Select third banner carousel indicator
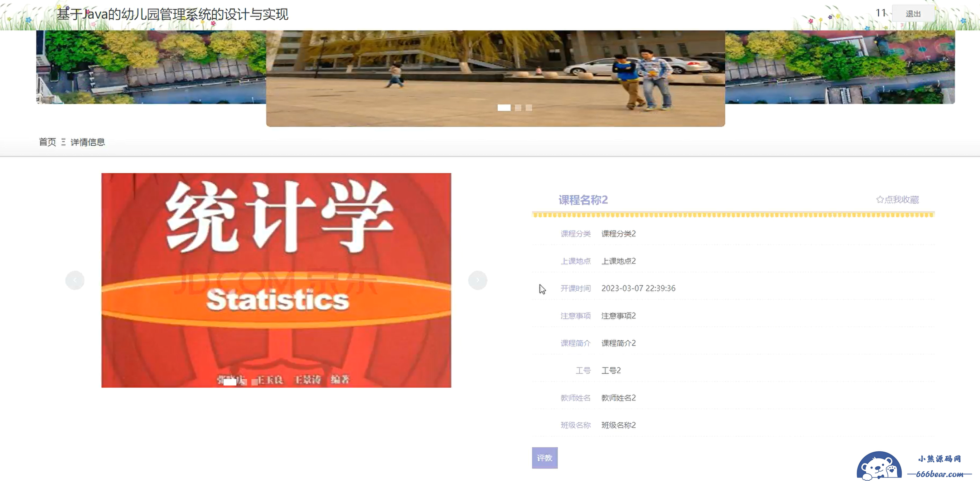This screenshot has height=481, width=980. point(529,108)
